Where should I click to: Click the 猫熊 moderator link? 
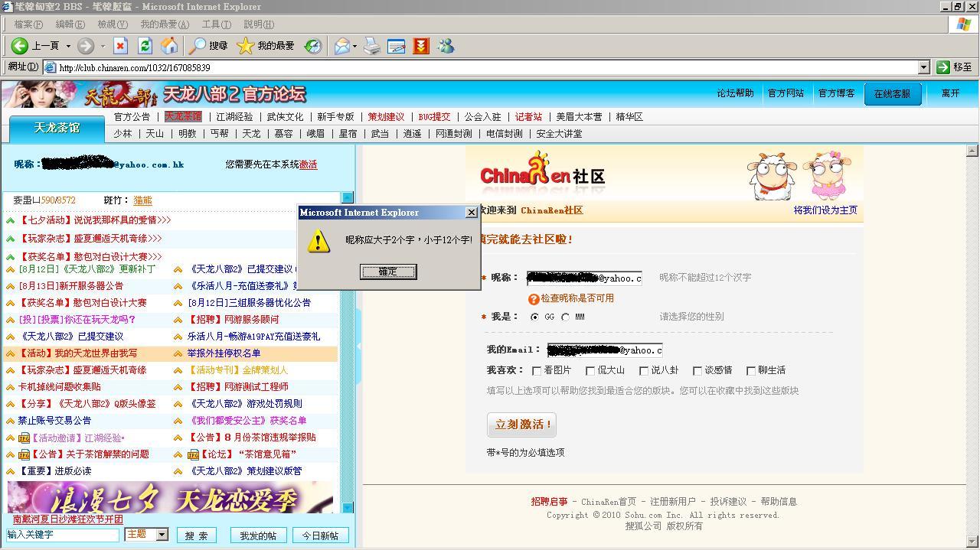(x=142, y=200)
